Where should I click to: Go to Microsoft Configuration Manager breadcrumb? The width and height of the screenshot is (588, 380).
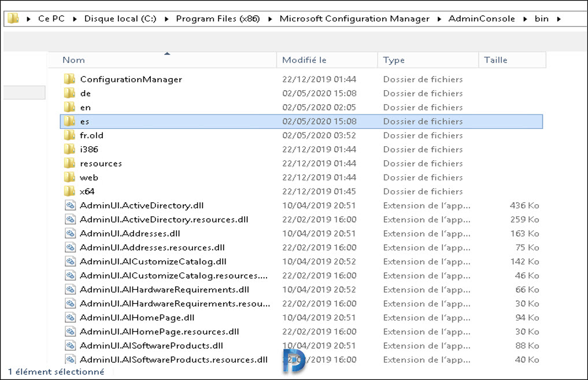[x=354, y=19]
